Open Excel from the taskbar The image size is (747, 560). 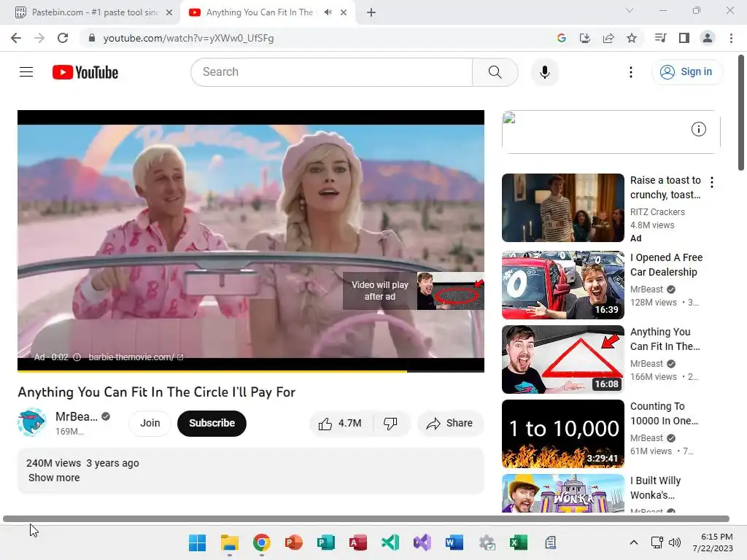(519, 542)
